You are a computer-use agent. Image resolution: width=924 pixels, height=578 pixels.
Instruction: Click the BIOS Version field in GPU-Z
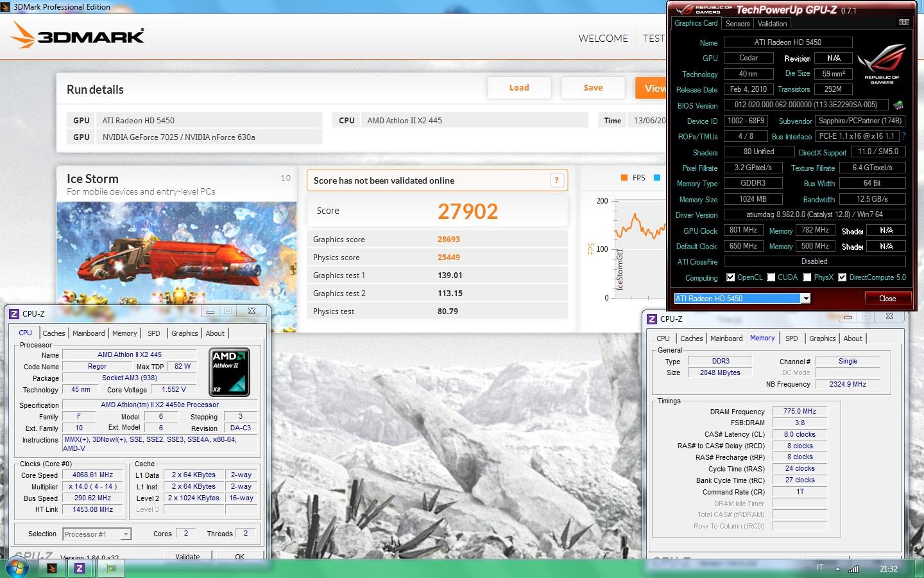tap(806, 105)
